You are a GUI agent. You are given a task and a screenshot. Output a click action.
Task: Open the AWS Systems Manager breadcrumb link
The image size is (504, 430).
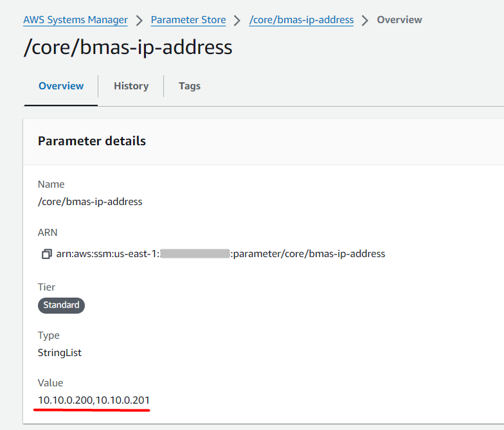pos(75,20)
